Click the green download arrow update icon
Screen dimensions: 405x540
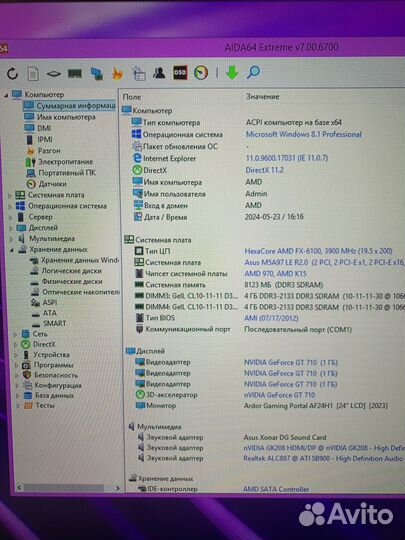click(232, 73)
